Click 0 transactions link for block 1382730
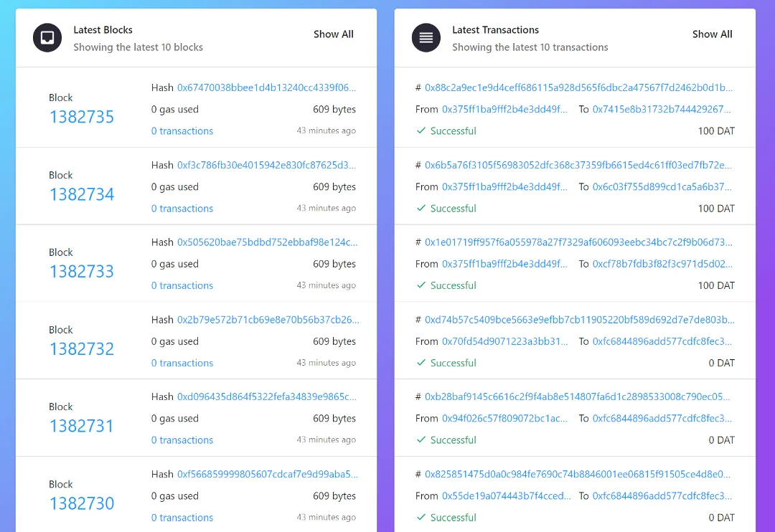 tap(182, 518)
